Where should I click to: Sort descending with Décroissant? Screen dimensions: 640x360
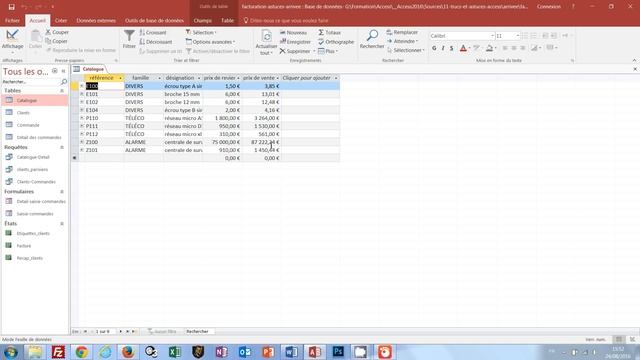coord(156,42)
